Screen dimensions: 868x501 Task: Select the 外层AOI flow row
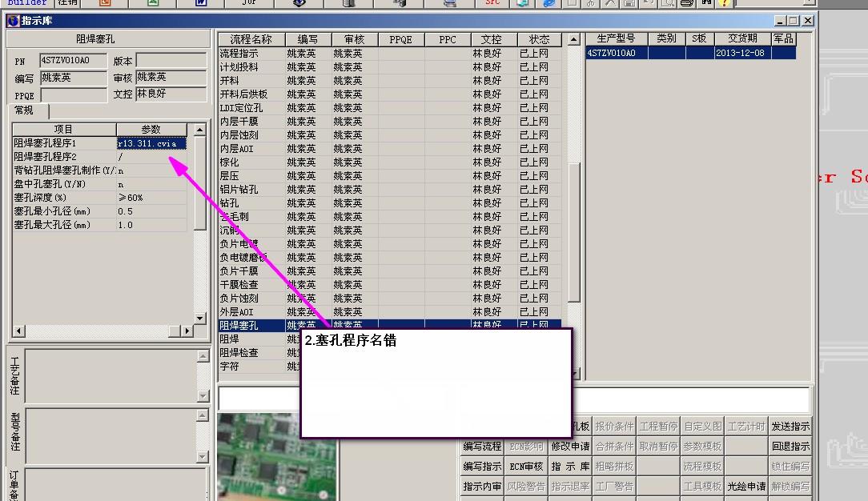tap(390, 312)
